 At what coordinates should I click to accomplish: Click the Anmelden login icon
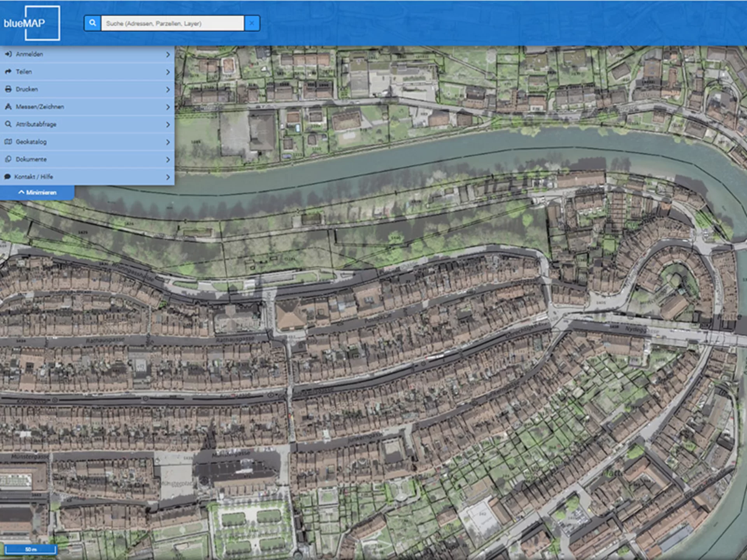tap(8, 54)
